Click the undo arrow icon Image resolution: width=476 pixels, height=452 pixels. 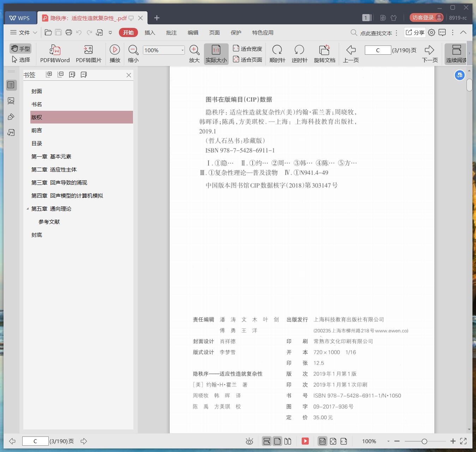(79, 32)
